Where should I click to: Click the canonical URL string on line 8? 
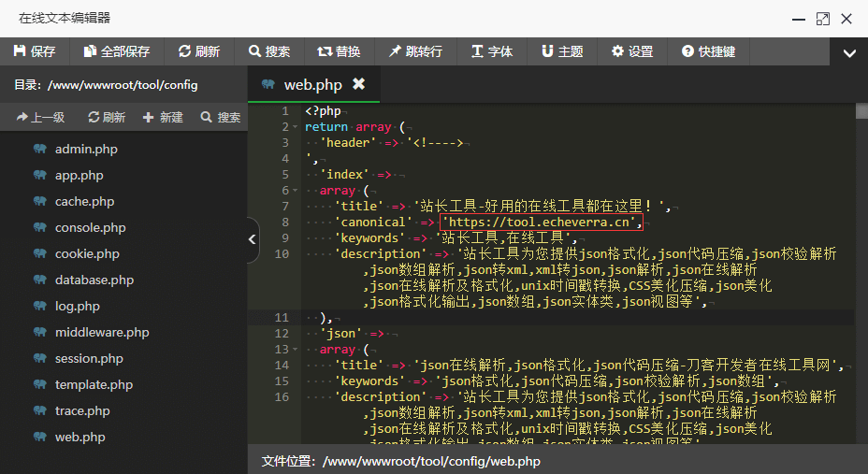(x=542, y=223)
